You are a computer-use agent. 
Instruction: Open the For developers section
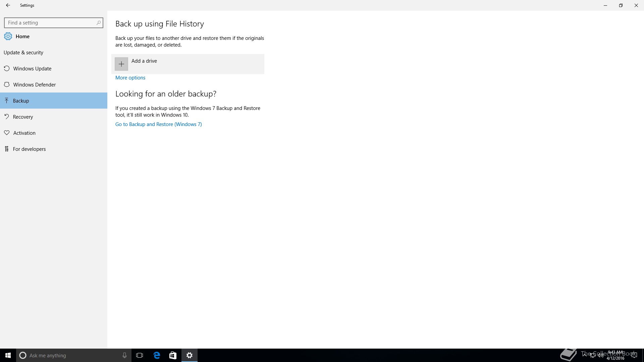point(54,149)
